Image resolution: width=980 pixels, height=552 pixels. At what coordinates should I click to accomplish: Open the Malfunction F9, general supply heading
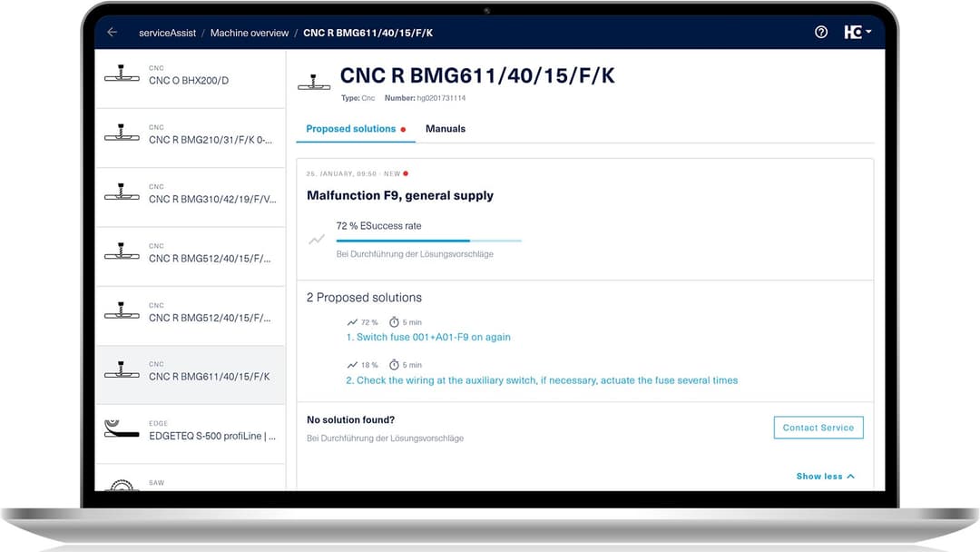(x=400, y=196)
